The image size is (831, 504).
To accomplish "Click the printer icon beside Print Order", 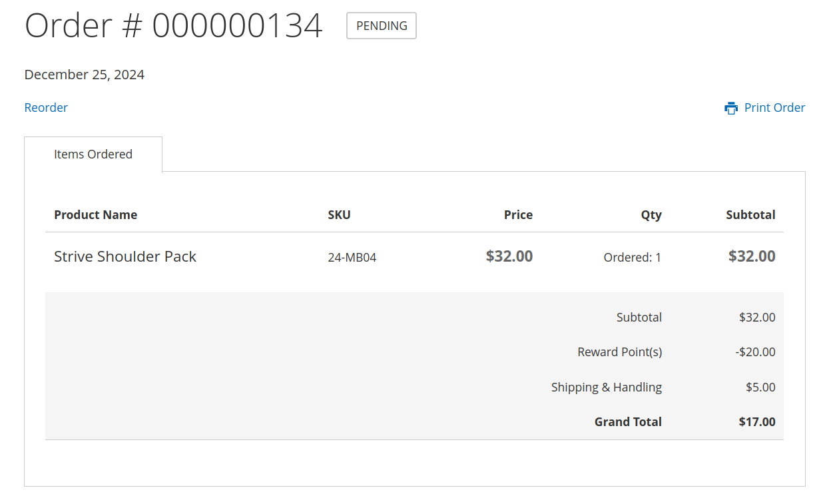I will (x=730, y=107).
